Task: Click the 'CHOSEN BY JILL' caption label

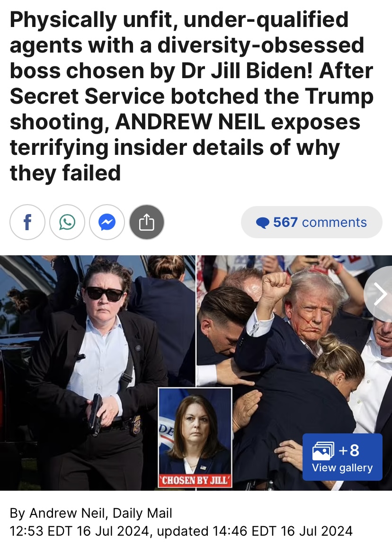Action: click(196, 480)
